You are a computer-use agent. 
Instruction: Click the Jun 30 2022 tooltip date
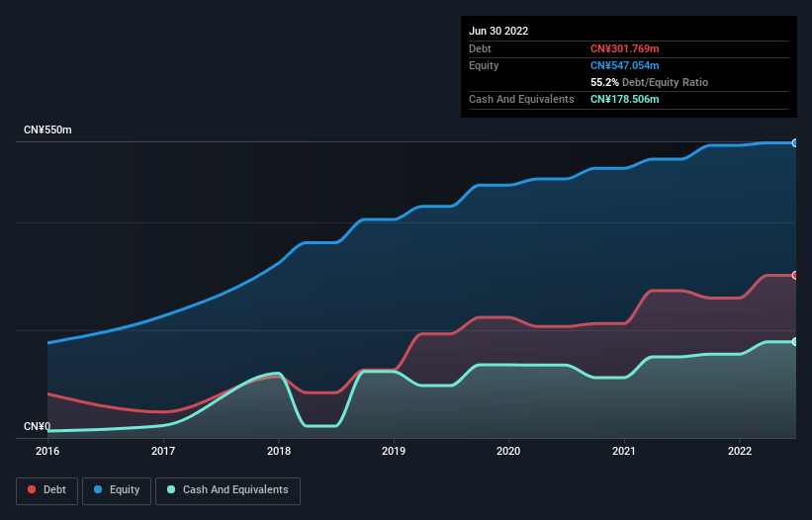click(x=498, y=31)
